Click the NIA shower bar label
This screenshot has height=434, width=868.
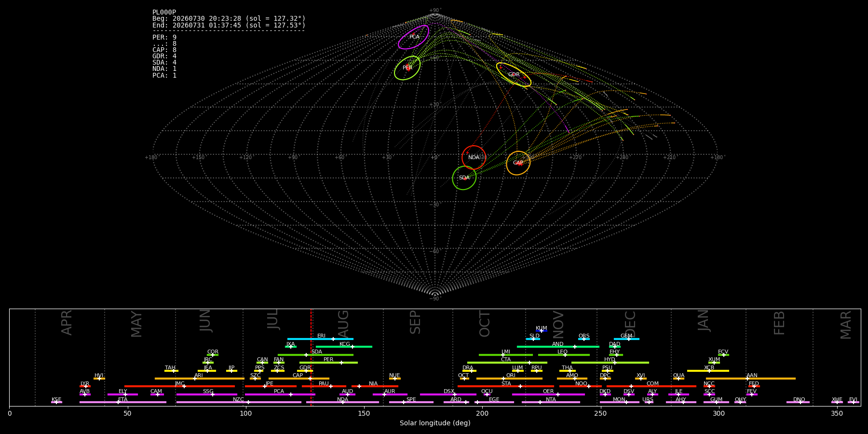tap(373, 384)
